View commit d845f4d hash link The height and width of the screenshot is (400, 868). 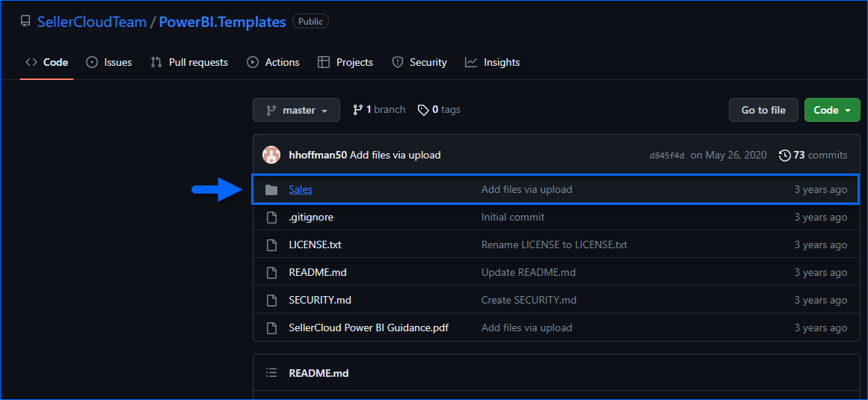coord(666,156)
